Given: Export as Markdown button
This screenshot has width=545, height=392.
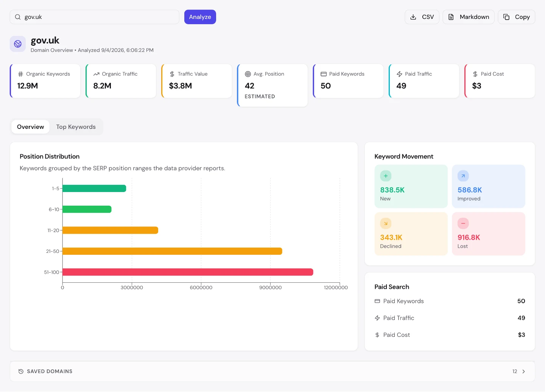Looking at the screenshot, I should pyautogui.click(x=469, y=17).
